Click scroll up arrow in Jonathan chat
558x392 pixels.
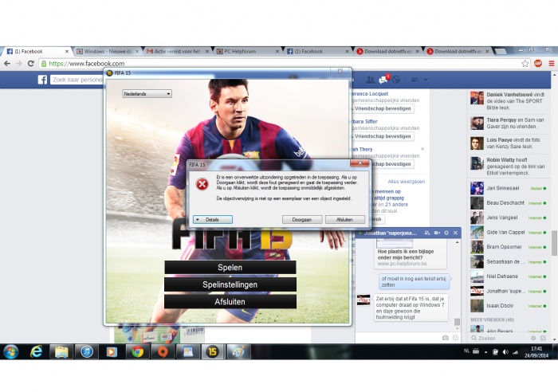point(457,242)
